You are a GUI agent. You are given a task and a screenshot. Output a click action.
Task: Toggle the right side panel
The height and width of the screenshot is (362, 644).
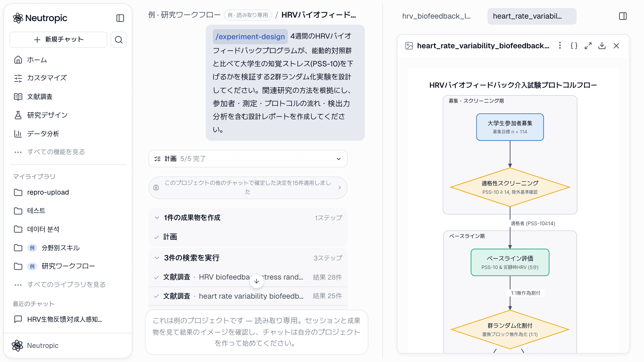(x=623, y=16)
